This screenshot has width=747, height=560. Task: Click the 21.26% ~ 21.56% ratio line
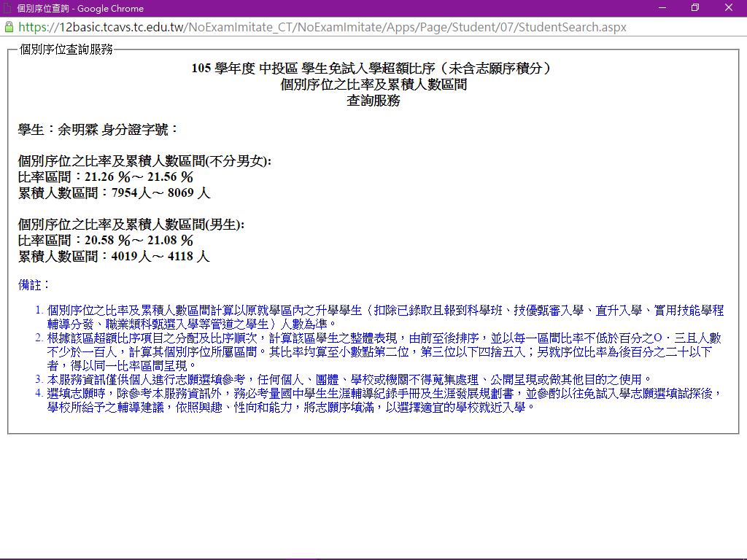pos(106,177)
